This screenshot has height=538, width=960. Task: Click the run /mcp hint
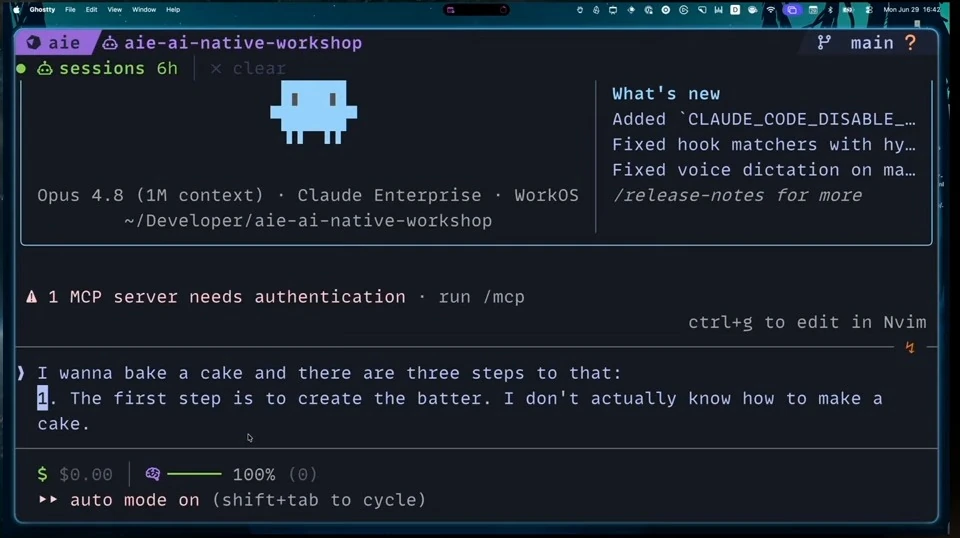481,297
